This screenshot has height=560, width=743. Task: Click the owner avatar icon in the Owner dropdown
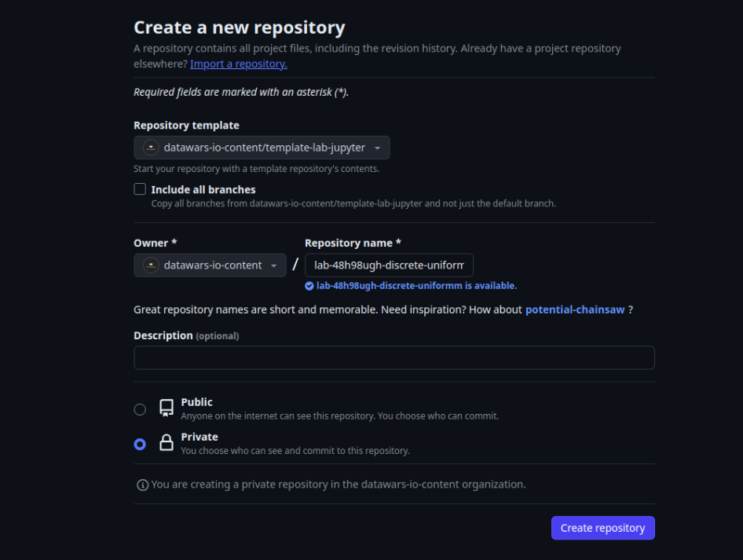(151, 265)
